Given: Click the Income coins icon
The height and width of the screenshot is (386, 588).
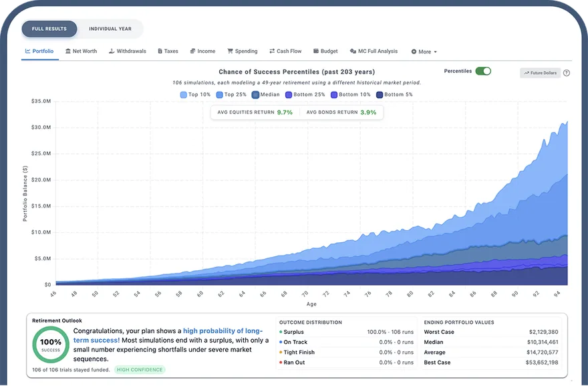Looking at the screenshot, I should [x=192, y=51].
